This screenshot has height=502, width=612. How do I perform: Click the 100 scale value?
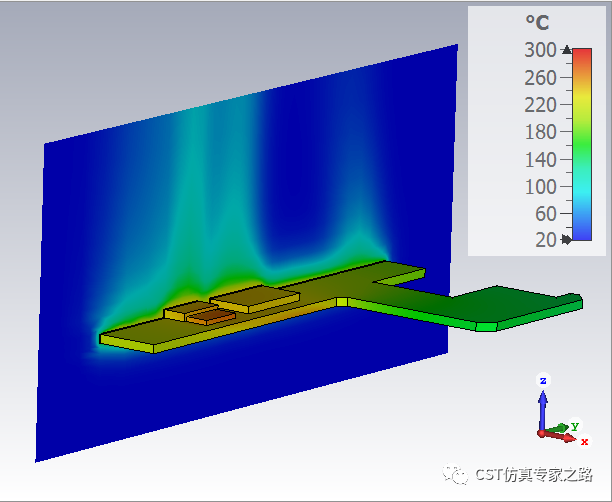pyautogui.click(x=540, y=187)
